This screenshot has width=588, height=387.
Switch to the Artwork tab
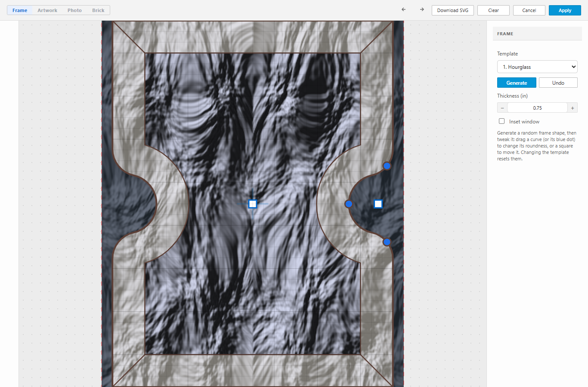[x=47, y=10]
